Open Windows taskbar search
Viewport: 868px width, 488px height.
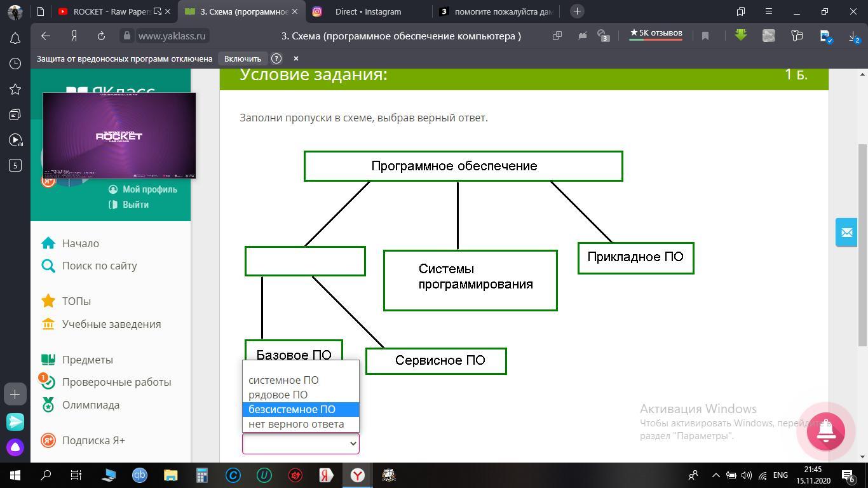(x=46, y=475)
